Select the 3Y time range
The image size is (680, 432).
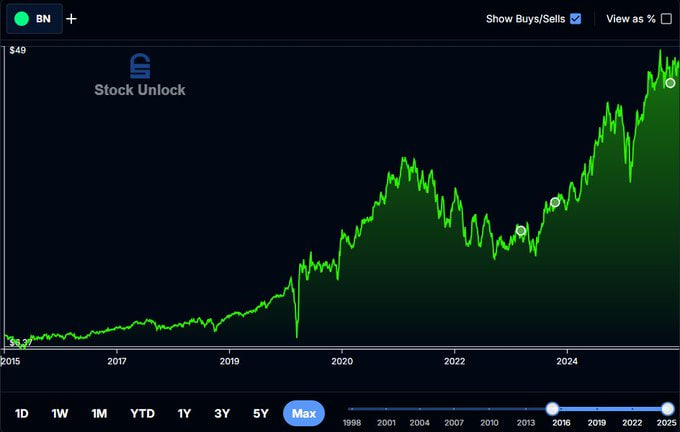[x=222, y=413]
